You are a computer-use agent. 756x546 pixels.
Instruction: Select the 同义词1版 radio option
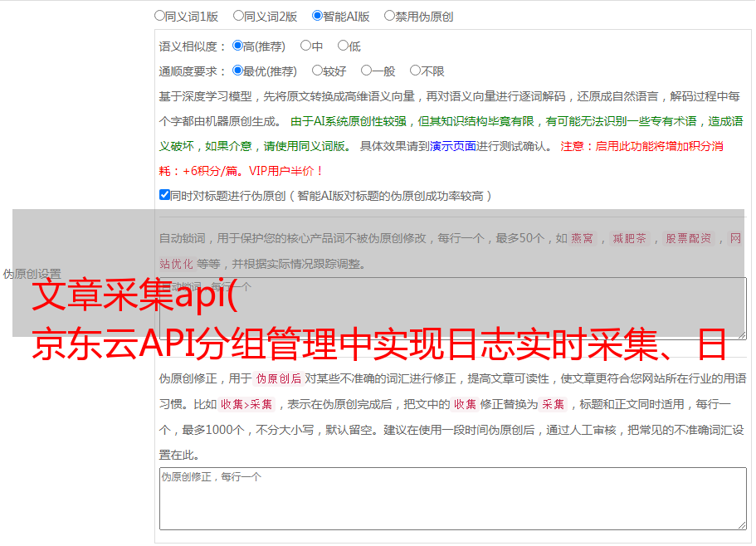click(x=159, y=16)
